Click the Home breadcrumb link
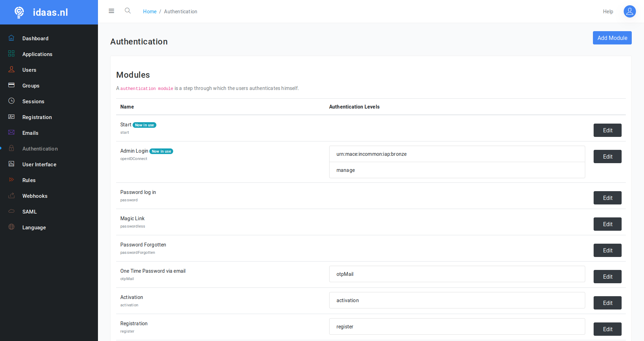The image size is (644, 341). [x=150, y=12]
